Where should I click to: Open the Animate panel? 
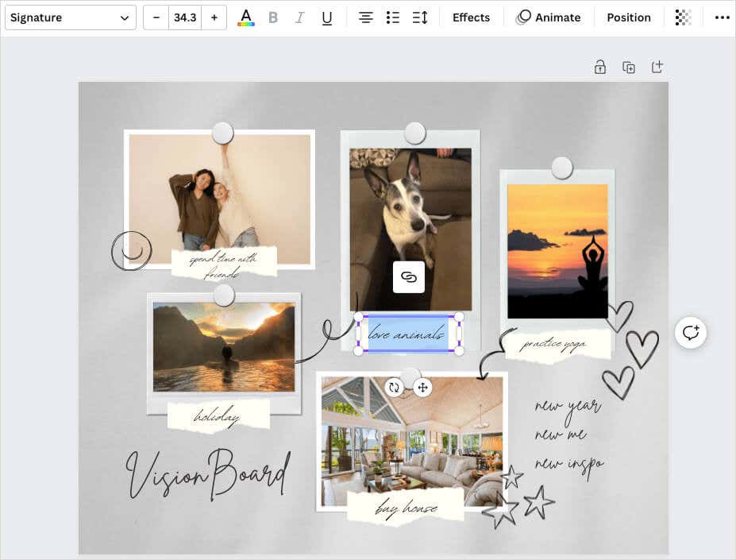(x=549, y=17)
